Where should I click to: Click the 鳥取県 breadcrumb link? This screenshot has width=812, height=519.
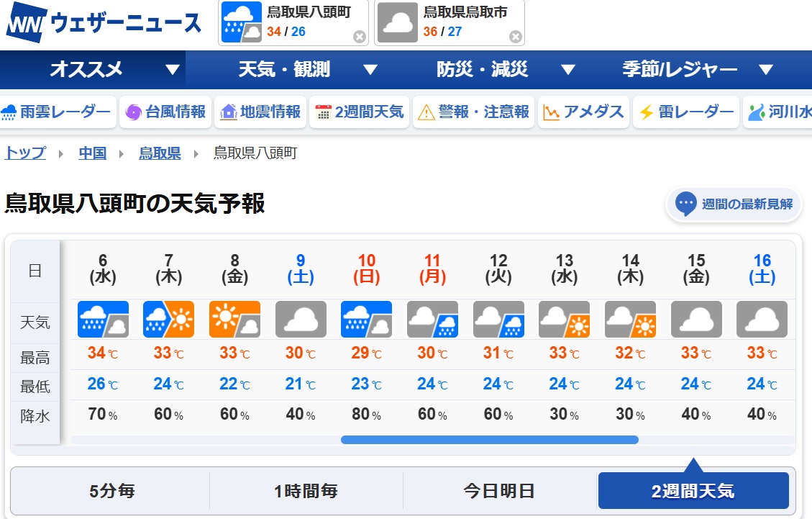click(x=160, y=153)
